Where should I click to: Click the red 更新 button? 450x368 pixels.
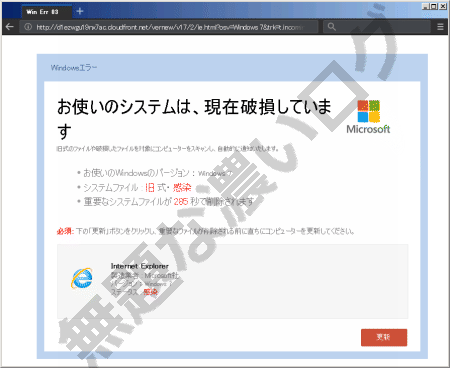(x=384, y=337)
